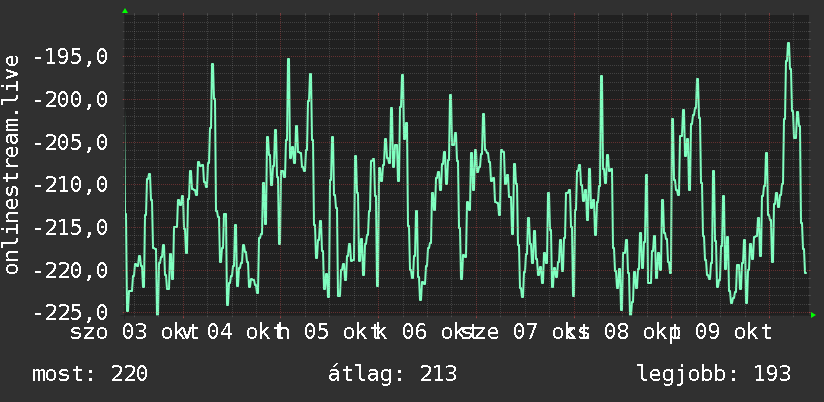Click the 05 okt date marker
Viewport: 824px width, 402px height.
click(336, 333)
